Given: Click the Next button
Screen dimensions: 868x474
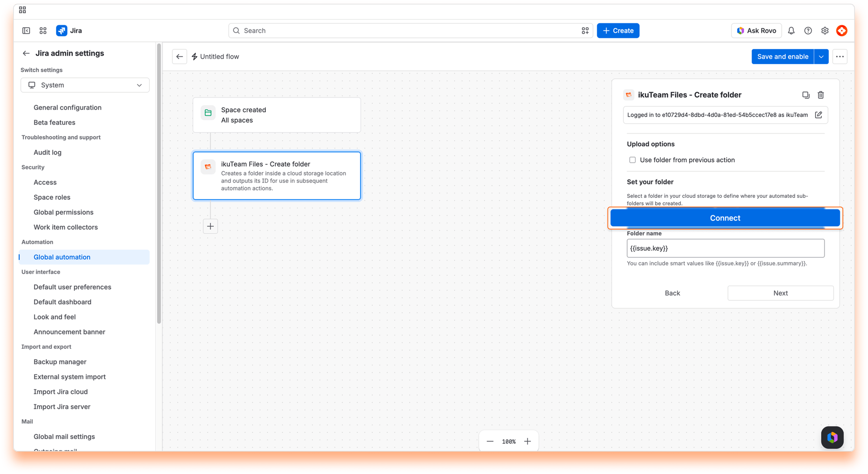Looking at the screenshot, I should pyautogui.click(x=780, y=293).
